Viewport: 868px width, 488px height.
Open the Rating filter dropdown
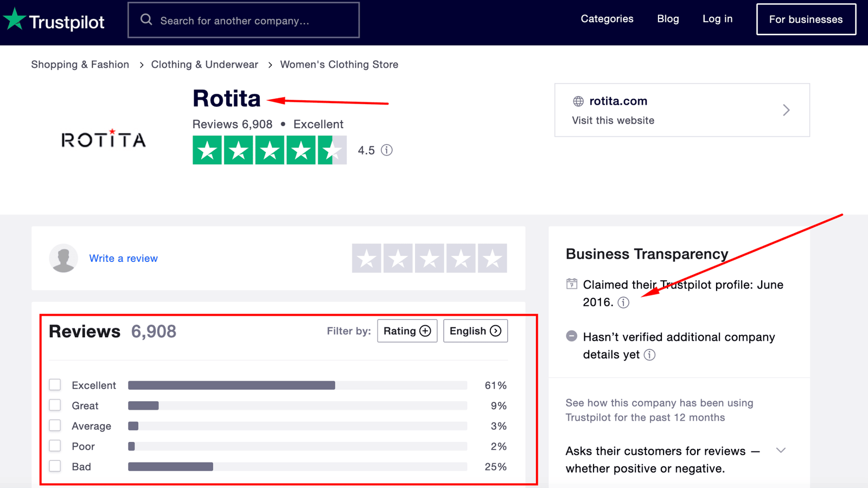(x=407, y=331)
